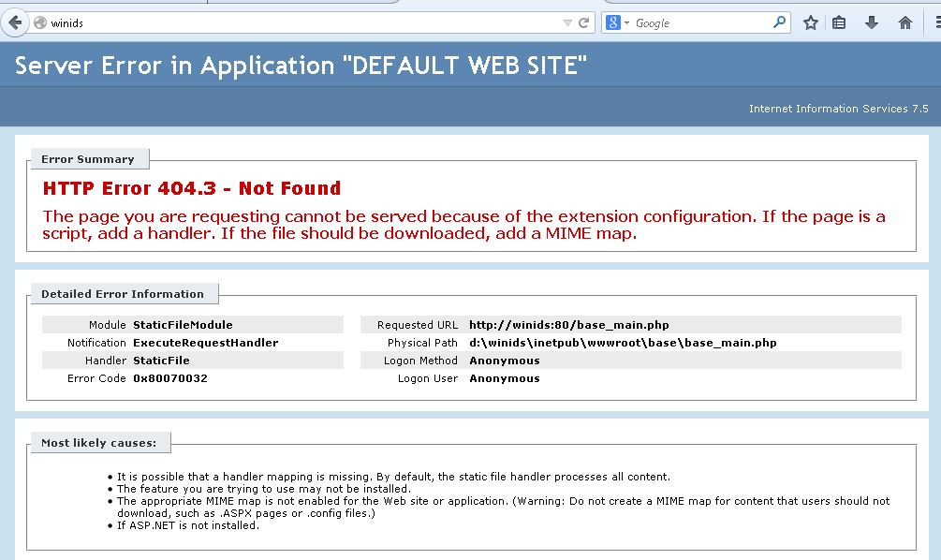Click inside the Google search box
The height and width of the screenshot is (560, 941).
702,22
